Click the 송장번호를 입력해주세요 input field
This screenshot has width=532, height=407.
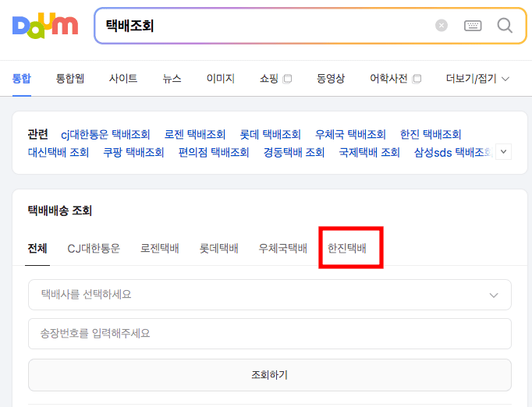click(x=270, y=334)
